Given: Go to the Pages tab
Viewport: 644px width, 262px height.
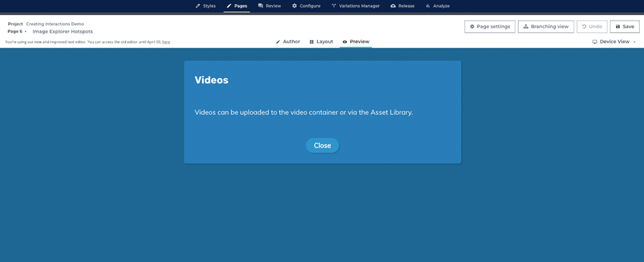Looking at the screenshot, I should point(236,6).
